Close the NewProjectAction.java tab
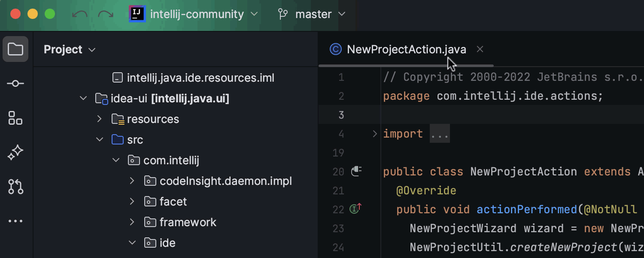The height and width of the screenshot is (258, 644). coord(480,49)
